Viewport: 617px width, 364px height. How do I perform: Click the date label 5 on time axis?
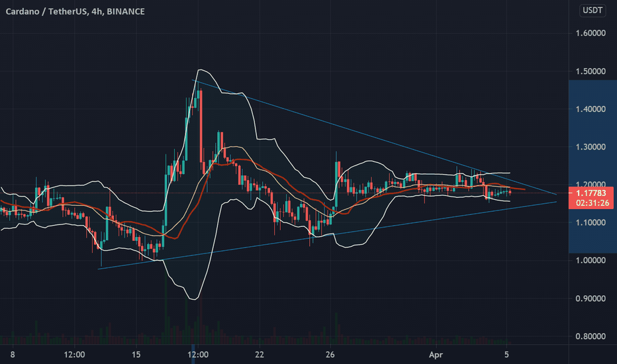506,355
